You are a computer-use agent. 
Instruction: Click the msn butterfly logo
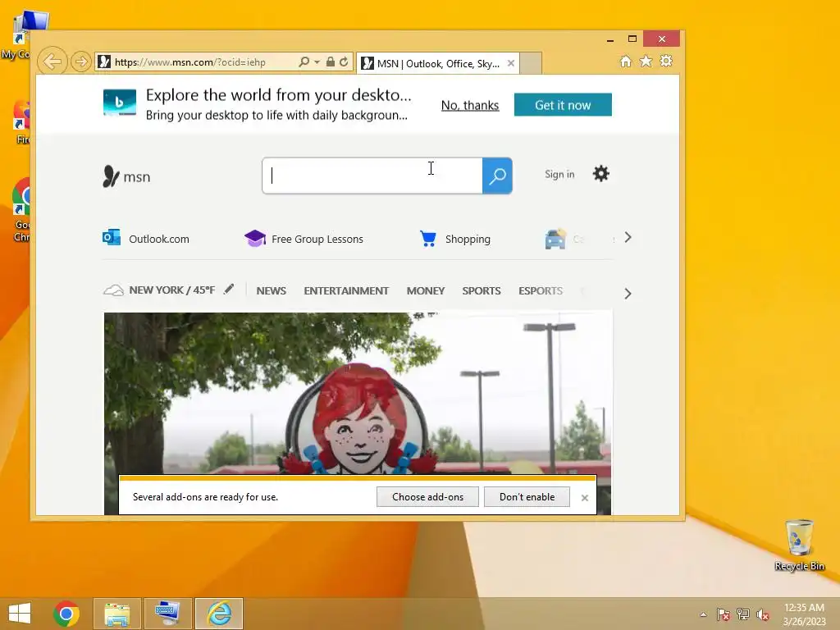[x=126, y=176]
